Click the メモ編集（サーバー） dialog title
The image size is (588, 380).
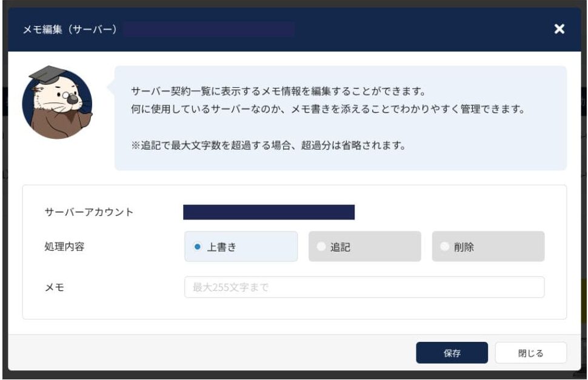[70, 30]
